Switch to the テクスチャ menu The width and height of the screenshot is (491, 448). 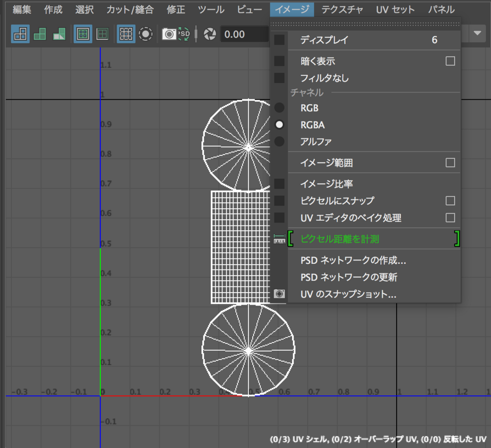pos(343,9)
